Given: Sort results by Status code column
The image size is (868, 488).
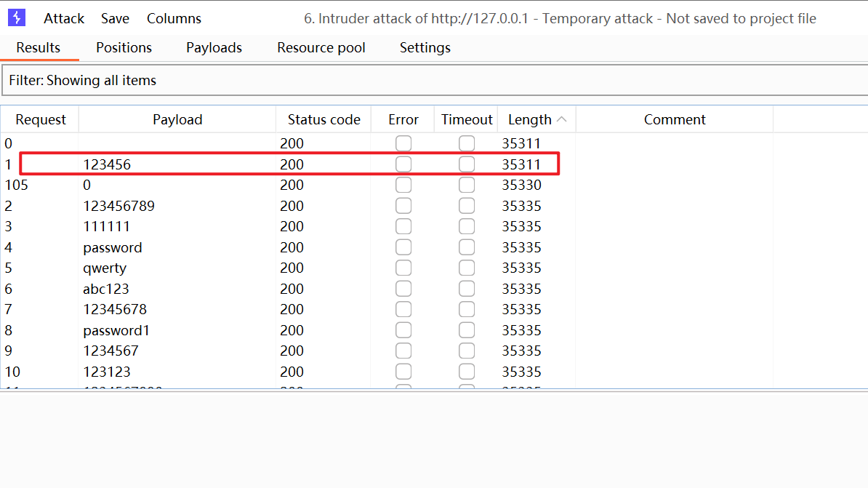Looking at the screenshot, I should 324,120.
